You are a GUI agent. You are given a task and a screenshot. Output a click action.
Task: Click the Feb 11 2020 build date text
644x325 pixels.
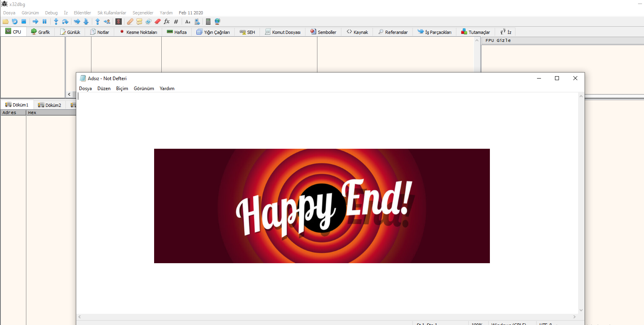tap(191, 13)
